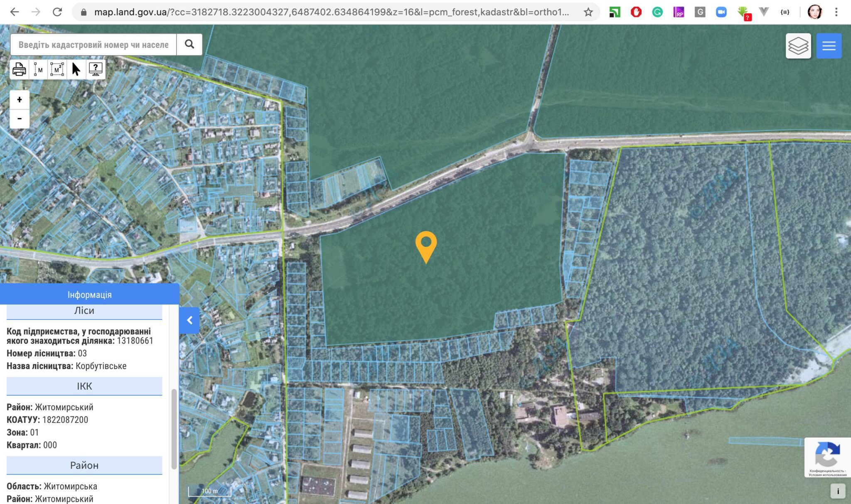Collapse the information side panel

coord(189,320)
